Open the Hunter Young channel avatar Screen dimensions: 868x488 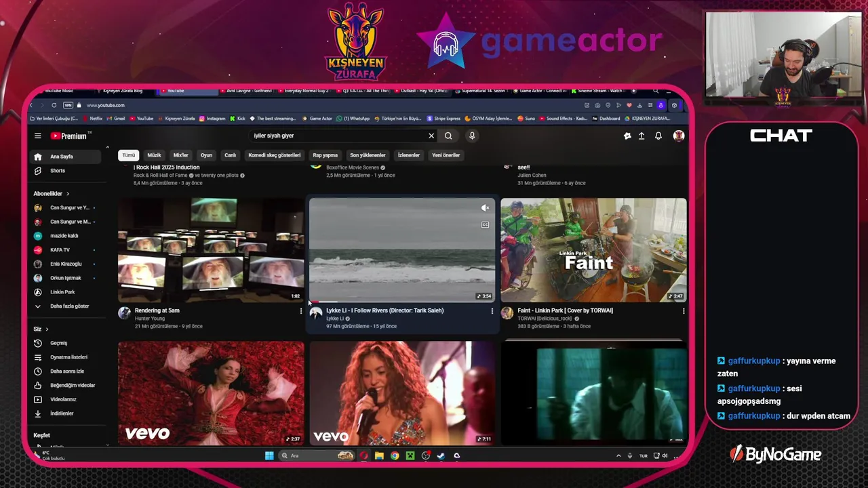coord(124,312)
